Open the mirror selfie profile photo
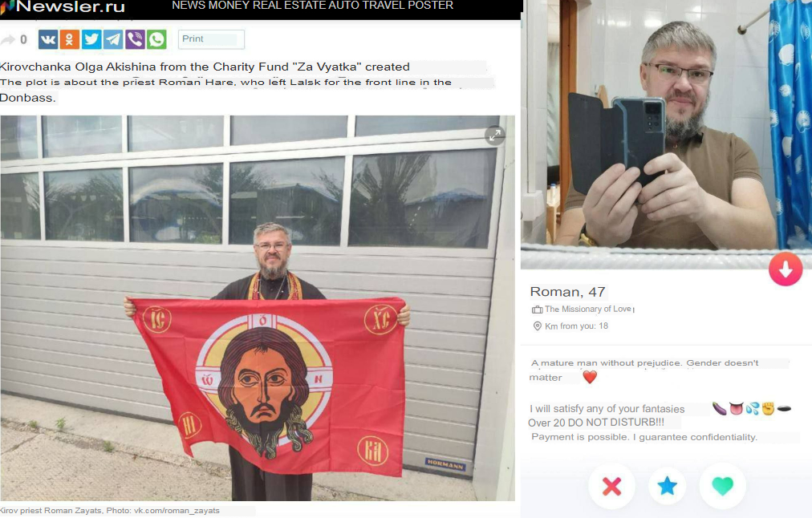Image resolution: width=812 pixels, height=518 pixels. [666, 135]
